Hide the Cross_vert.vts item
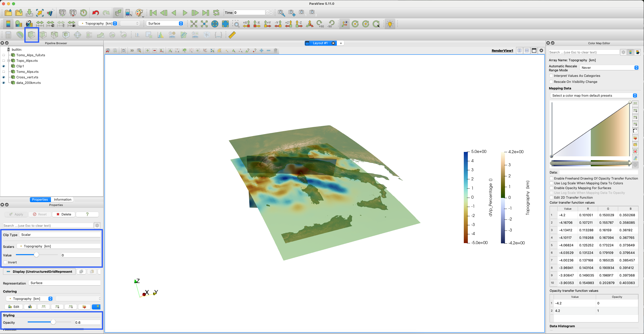This screenshot has width=644, height=334. (x=4, y=77)
